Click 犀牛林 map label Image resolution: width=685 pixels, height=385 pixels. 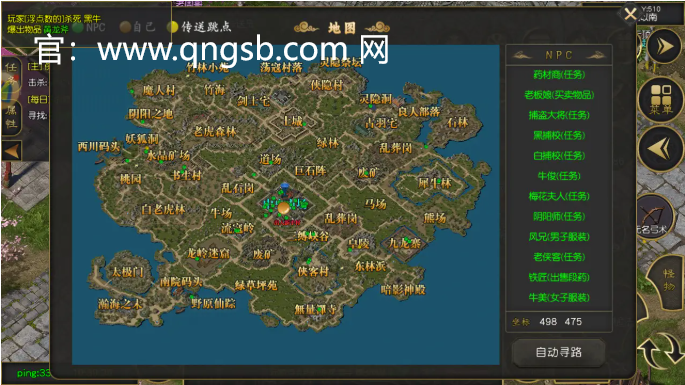(434, 183)
